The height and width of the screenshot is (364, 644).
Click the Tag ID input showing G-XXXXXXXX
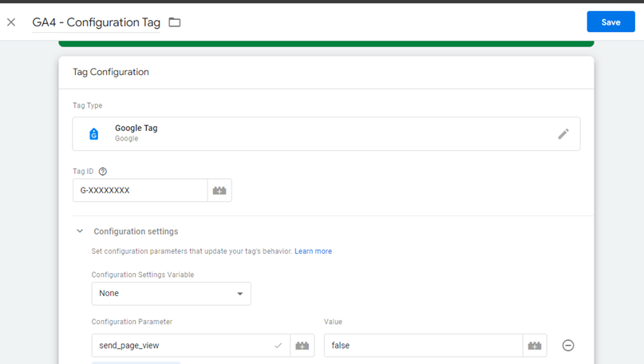(x=140, y=190)
